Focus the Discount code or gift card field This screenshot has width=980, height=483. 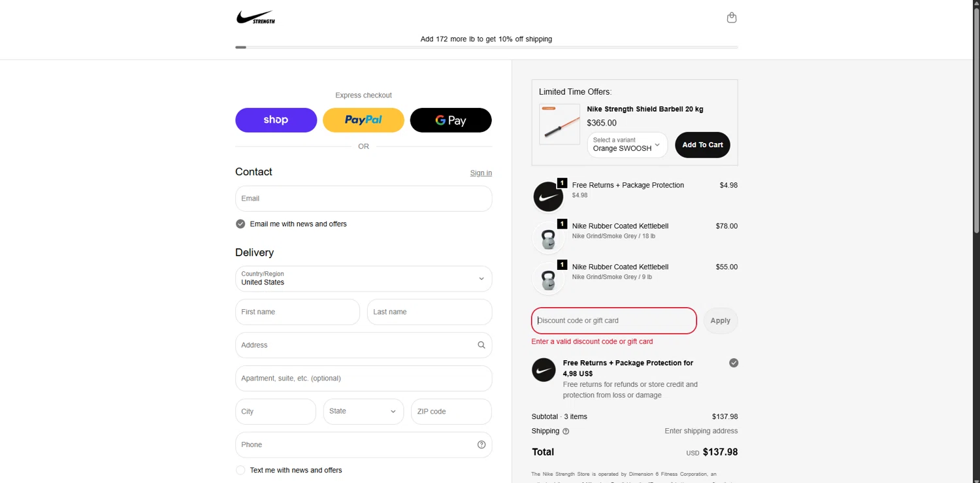point(614,321)
